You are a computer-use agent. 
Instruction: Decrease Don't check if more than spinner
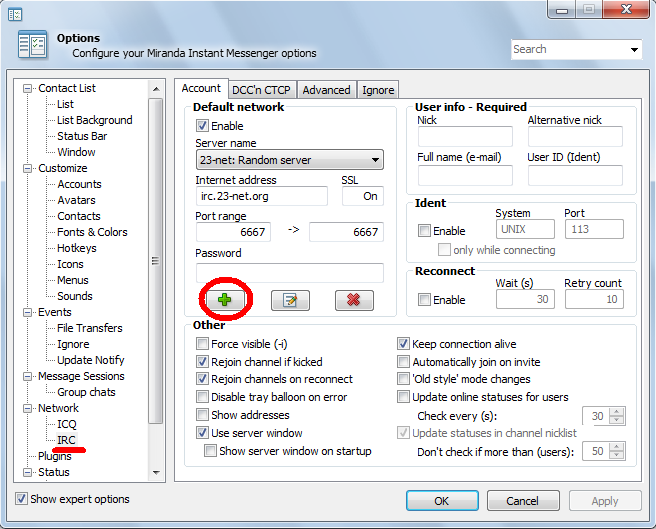pos(617,455)
